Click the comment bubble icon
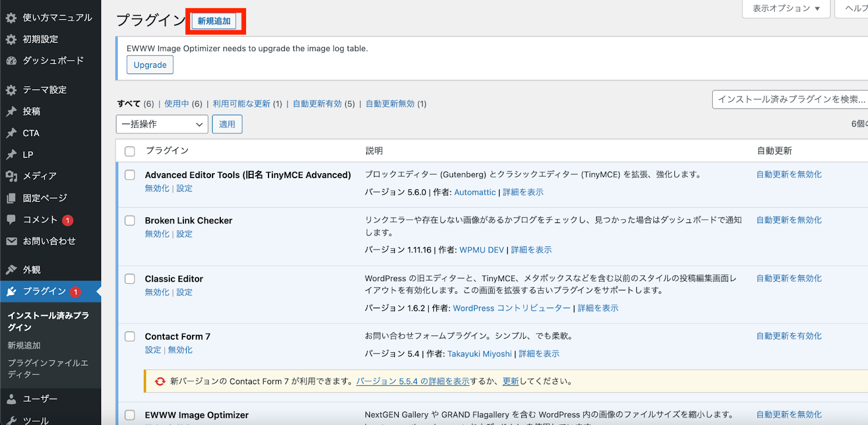The width and height of the screenshot is (868, 425). [x=11, y=220]
